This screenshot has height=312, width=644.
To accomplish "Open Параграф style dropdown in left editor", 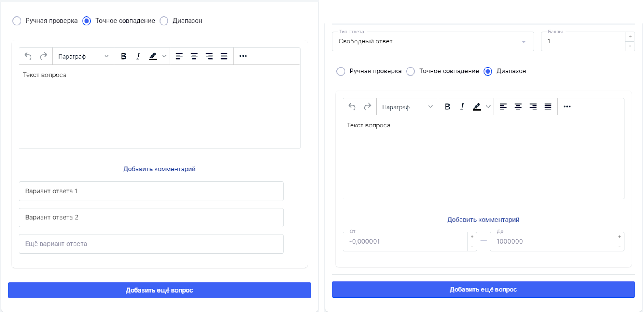I will [x=83, y=56].
